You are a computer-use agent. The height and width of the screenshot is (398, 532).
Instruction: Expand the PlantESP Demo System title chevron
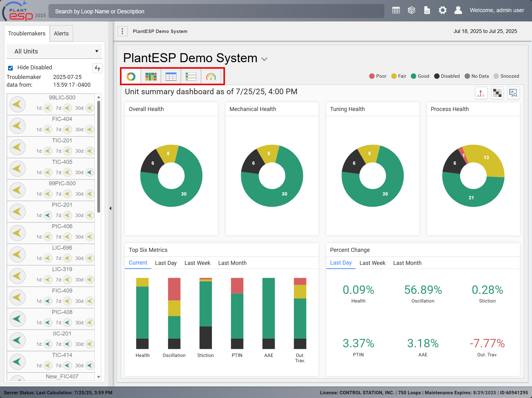tap(264, 59)
